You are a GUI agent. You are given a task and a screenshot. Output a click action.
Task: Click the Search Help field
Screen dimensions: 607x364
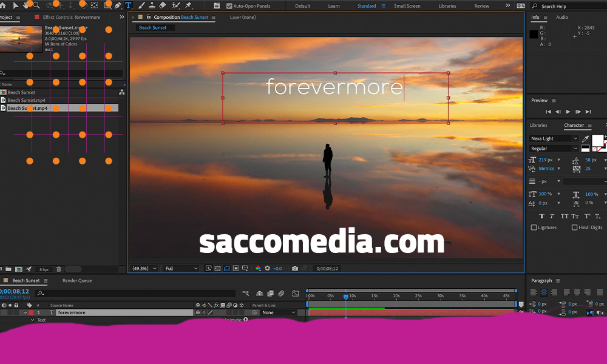point(569,6)
